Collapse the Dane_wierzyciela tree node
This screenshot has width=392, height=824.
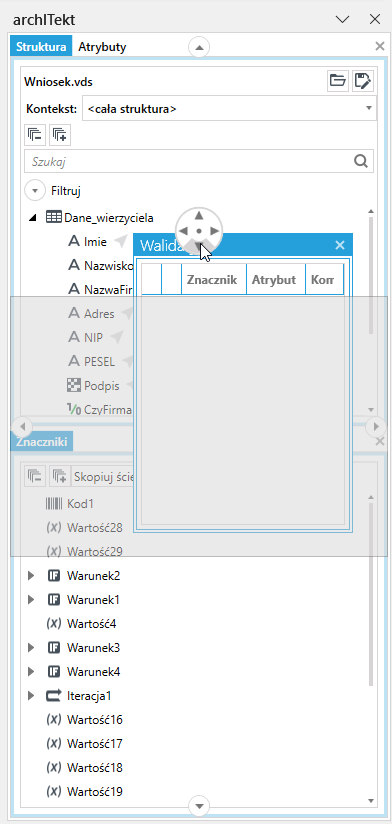click(x=33, y=218)
